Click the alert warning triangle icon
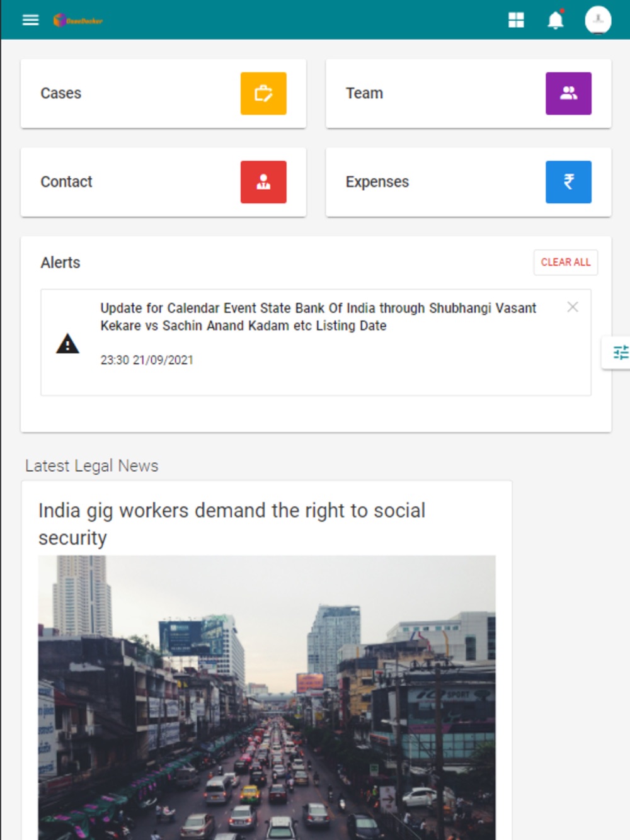The height and width of the screenshot is (840, 630). (x=67, y=344)
